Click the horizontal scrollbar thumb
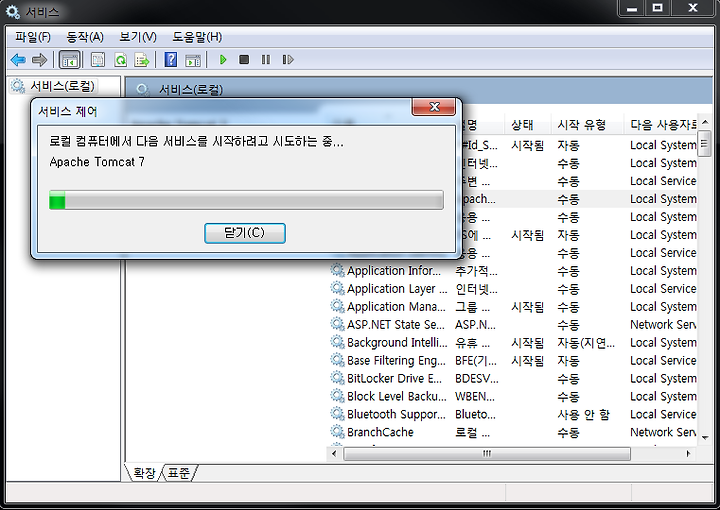Image resolution: width=720 pixels, height=510 pixels. point(487,454)
